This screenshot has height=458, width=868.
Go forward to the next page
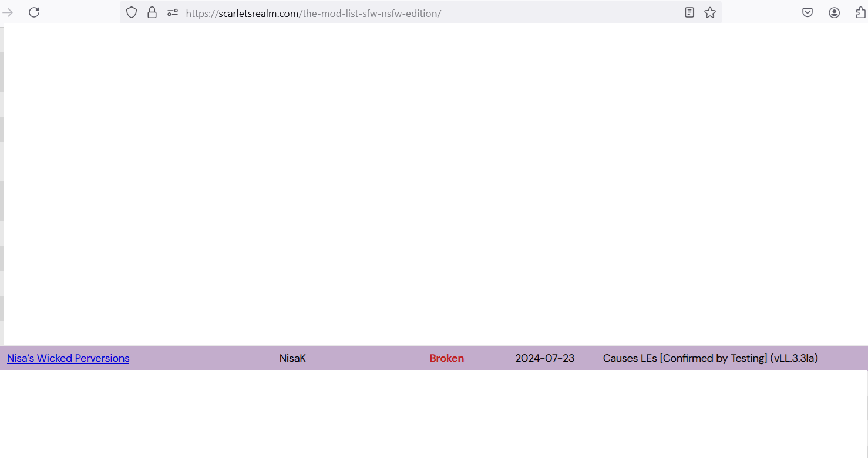coord(8,12)
